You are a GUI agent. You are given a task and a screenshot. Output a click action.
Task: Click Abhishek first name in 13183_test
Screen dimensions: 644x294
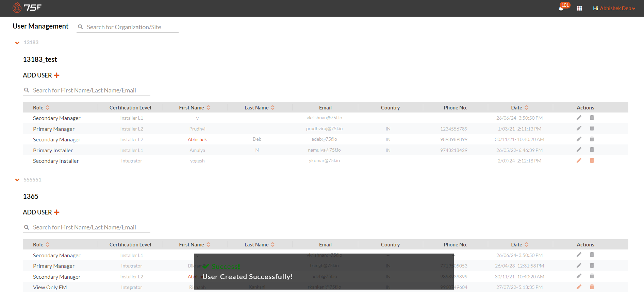(197, 139)
